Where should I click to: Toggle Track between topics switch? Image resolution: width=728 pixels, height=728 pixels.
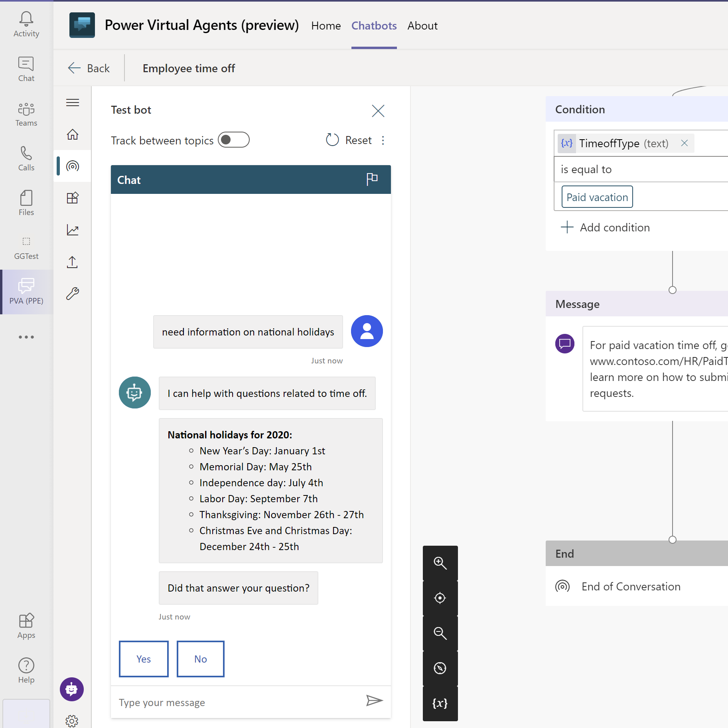(234, 140)
